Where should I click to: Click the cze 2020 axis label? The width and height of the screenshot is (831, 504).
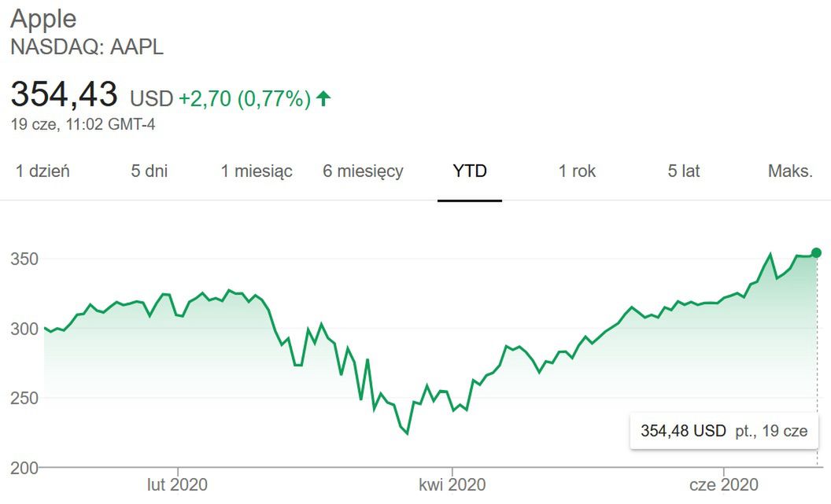point(724,484)
